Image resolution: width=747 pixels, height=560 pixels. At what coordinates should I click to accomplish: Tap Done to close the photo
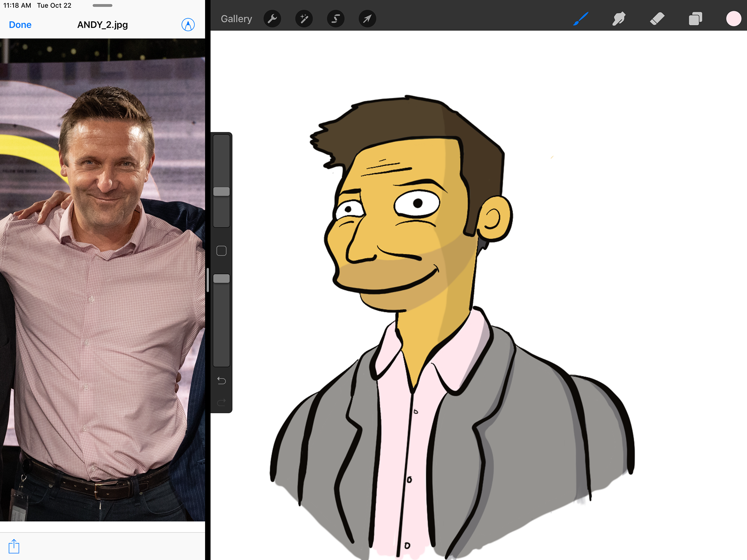coord(20,25)
